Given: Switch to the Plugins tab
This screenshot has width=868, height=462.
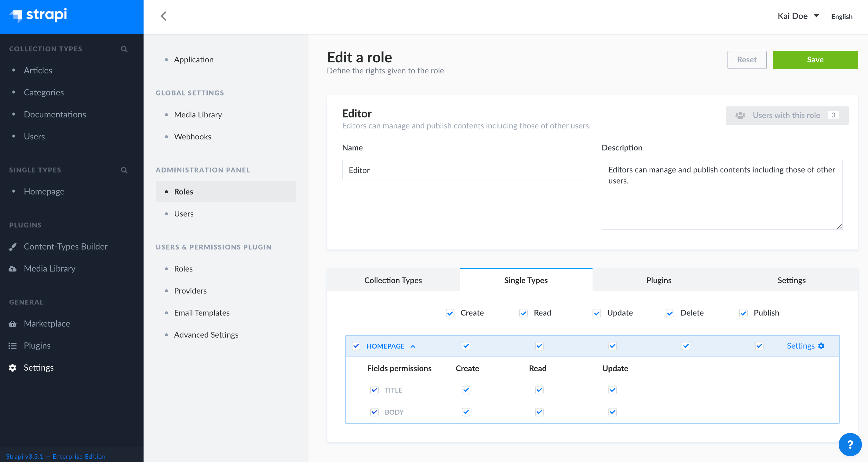Looking at the screenshot, I should click(x=658, y=280).
